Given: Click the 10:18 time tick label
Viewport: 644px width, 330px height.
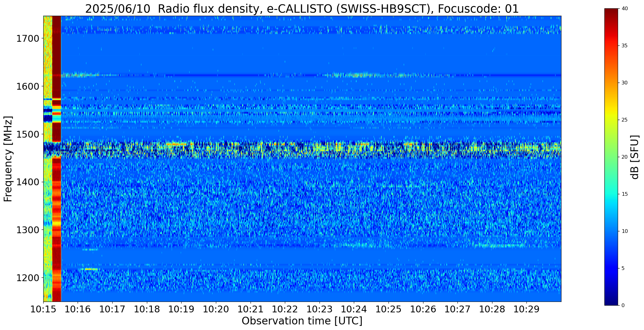Looking at the screenshot, I should click(x=147, y=309).
